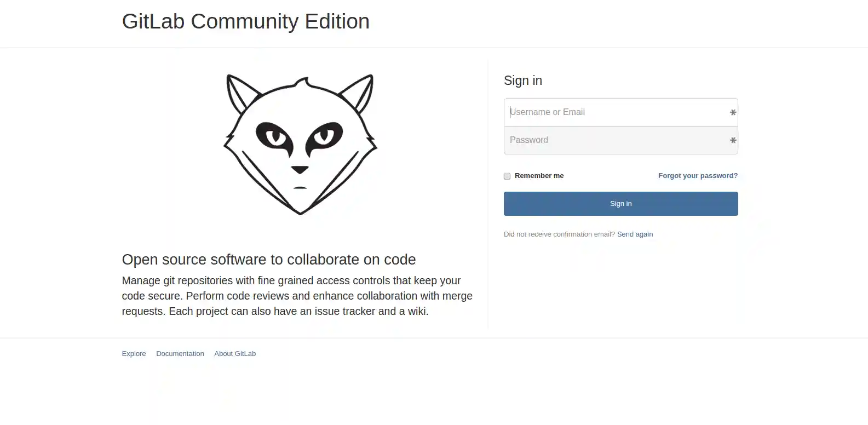Select the Explore footer navigation item
Image resolution: width=868 pixels, height=425 pixels.
(x=134, y=353)
